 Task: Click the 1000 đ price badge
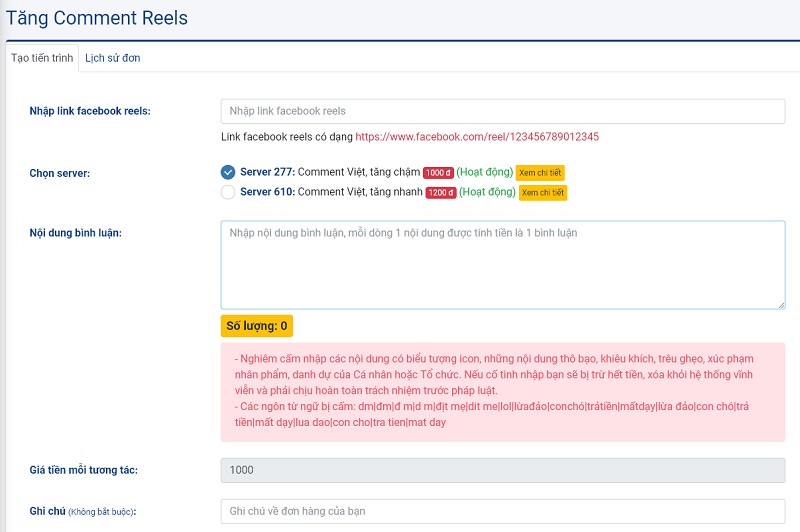pos(438,173)
